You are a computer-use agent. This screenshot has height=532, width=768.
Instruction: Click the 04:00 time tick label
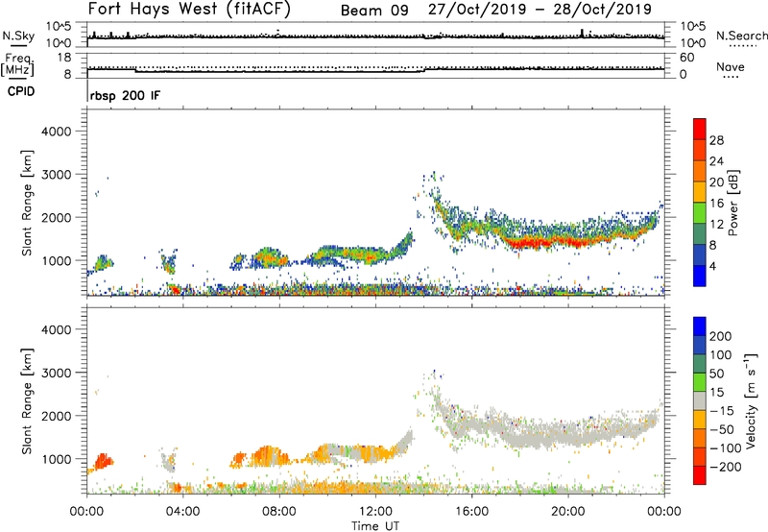point(182,512)
